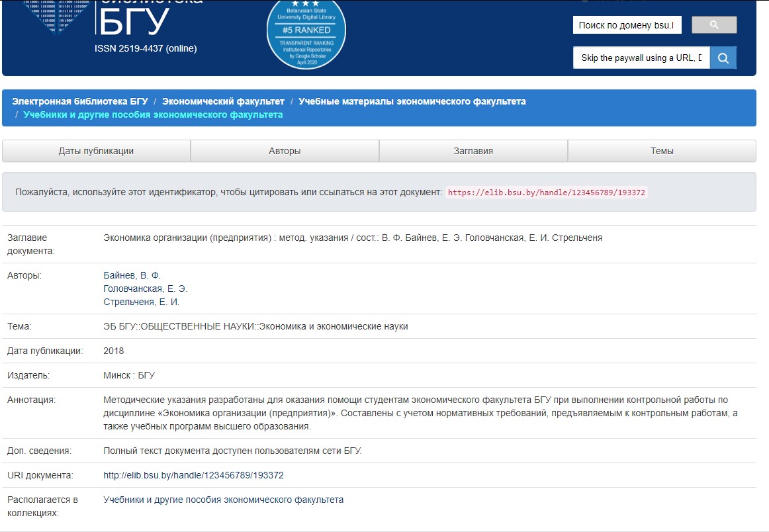Focus the 'Поиск по домену bsu' search field

pyautogui.click(x=627, y=25)
